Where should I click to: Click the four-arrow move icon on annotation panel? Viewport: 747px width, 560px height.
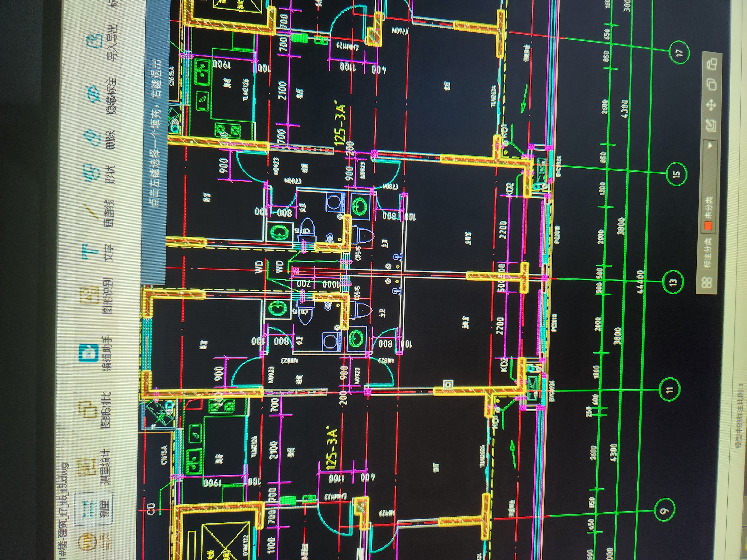(x=711, y=105)
